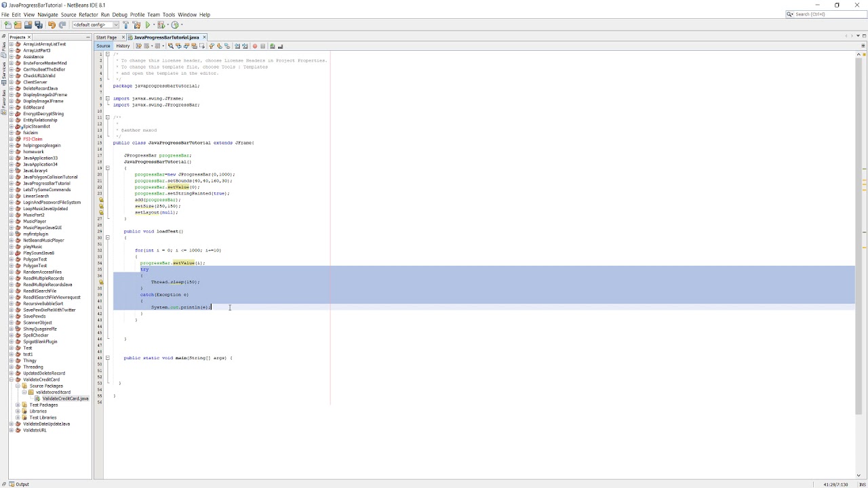This screenshot has width=868, height=488.
Task: Run the project with green play icon
Action: (147, 25)
